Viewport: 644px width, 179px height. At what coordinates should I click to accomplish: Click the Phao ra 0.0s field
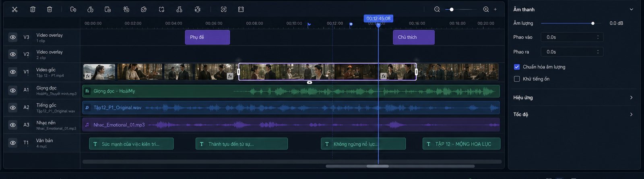point(572,52)
